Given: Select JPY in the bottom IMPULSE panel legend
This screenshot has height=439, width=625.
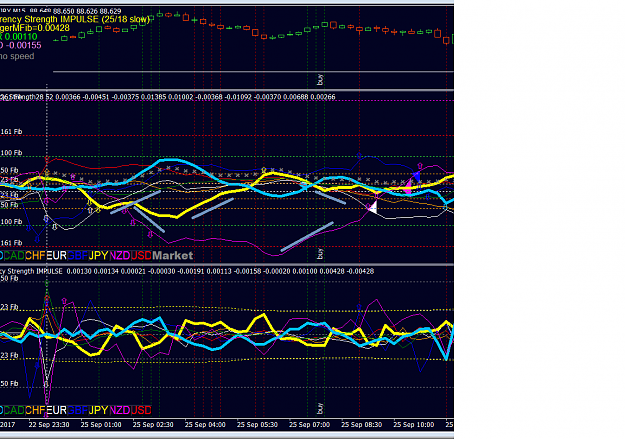Looking at the screenshot, I should (x=98, y=410).
